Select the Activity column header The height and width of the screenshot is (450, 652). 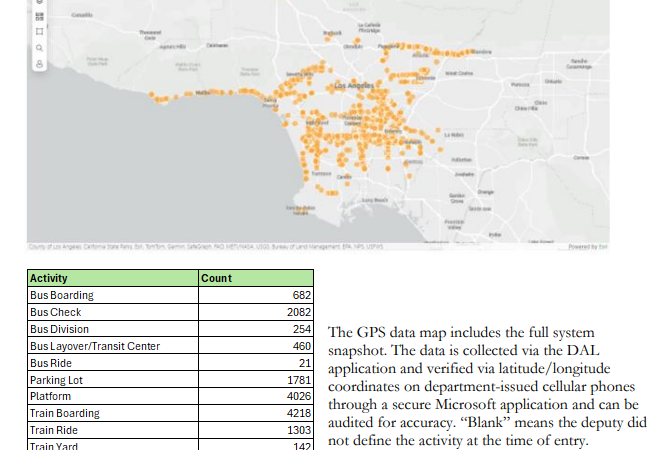click(x=49, y=278)
